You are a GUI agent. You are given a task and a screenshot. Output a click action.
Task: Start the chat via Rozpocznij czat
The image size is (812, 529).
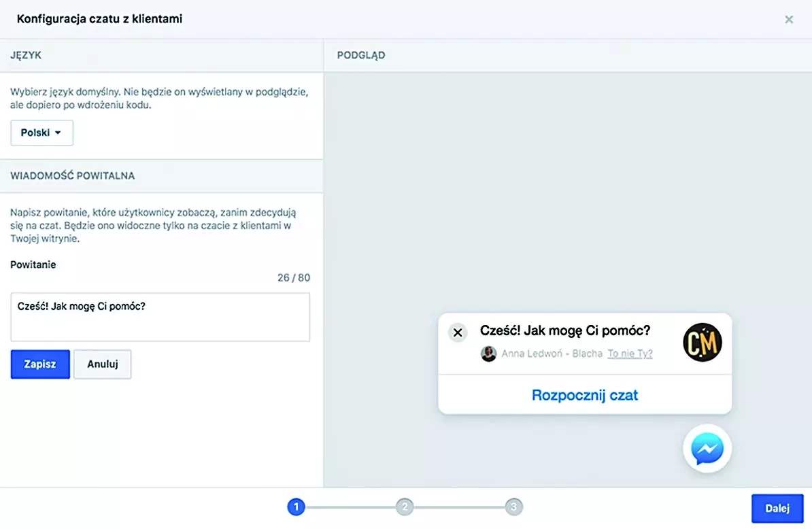tap(585, 395)
